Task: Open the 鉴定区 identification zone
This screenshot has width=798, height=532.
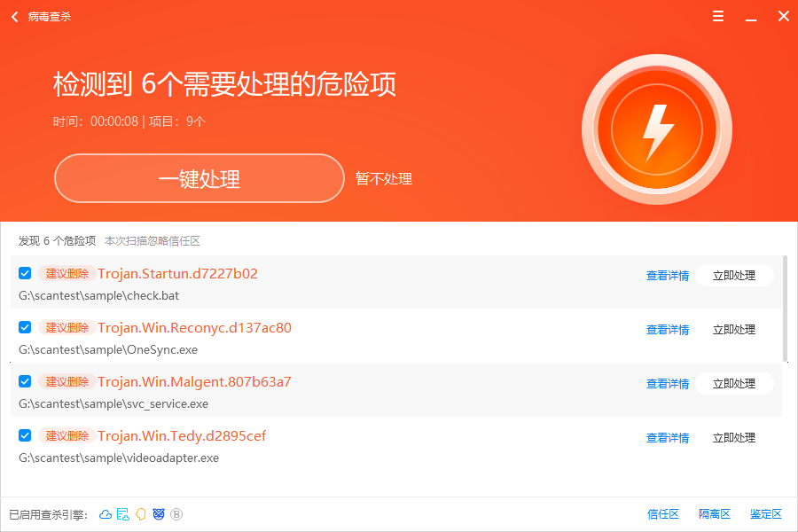Action: pos(765,514)
